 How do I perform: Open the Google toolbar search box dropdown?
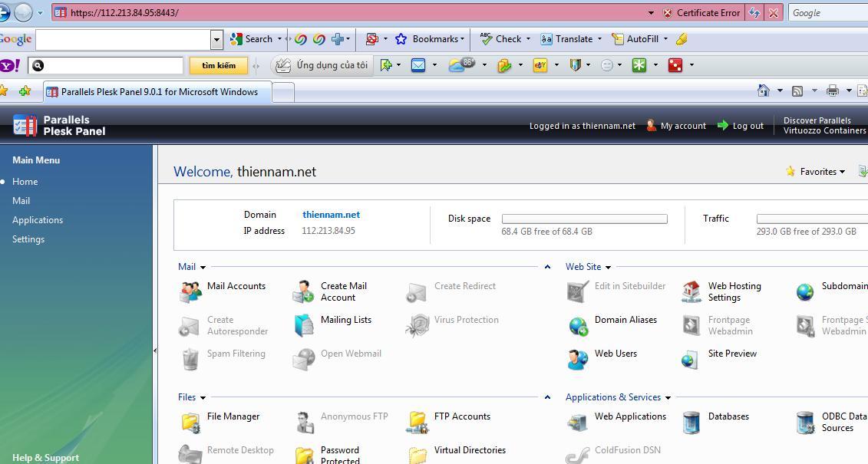tap(217, 39)
